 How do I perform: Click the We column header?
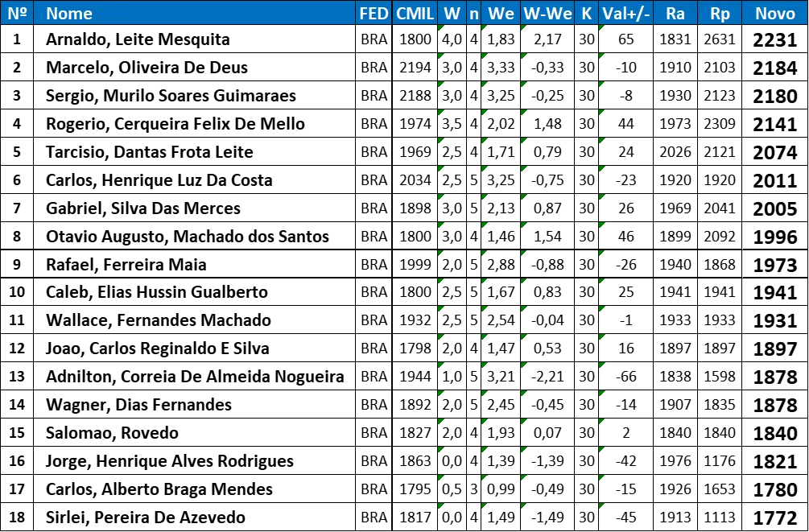(x=501, y=14)
